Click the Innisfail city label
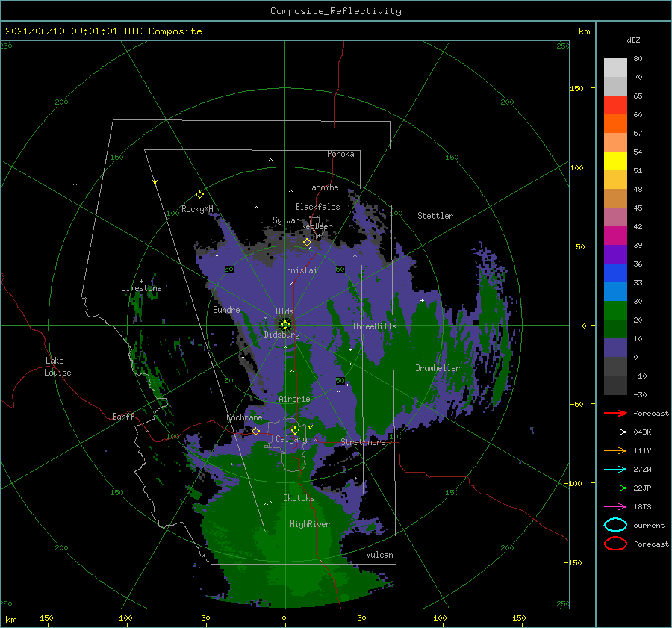The width and height of the screenshot is (672, 628). click(302, 270)
